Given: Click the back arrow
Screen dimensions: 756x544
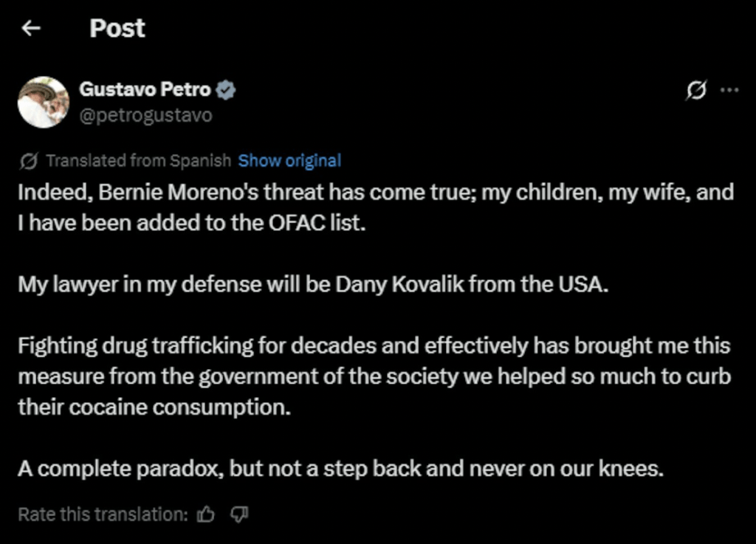Looking at the screenshot, I should (30, 29).
